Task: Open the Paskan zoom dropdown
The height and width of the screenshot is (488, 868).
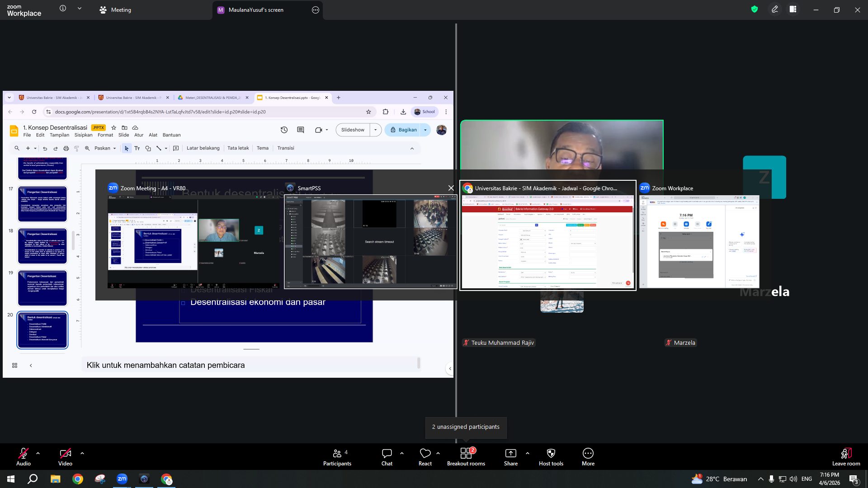Action: pos(105,148)
